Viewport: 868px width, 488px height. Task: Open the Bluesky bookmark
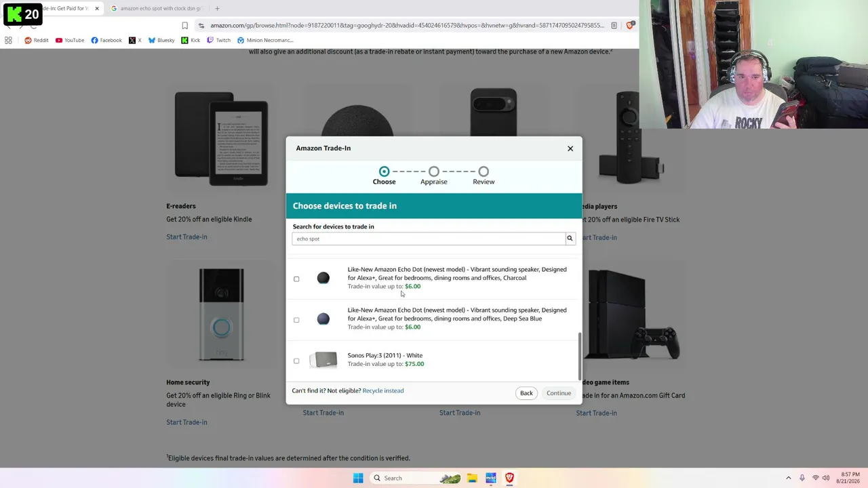pos(161,41)
